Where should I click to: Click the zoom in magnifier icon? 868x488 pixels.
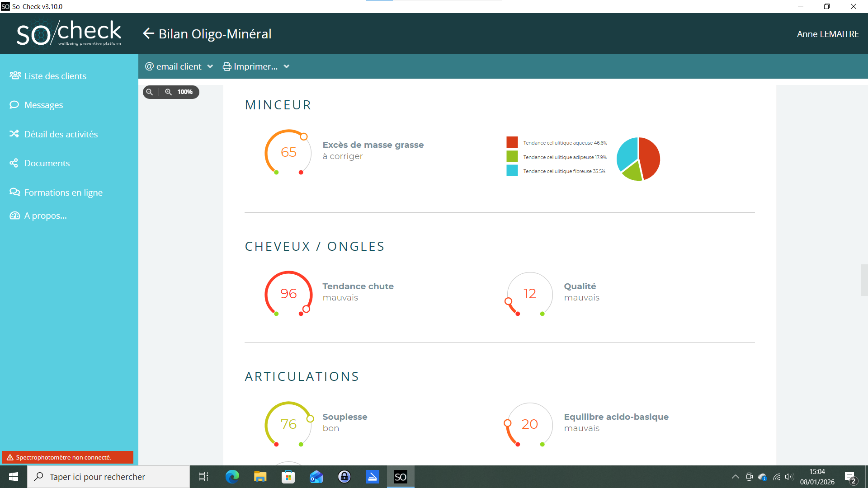click(x=168, y=92)
